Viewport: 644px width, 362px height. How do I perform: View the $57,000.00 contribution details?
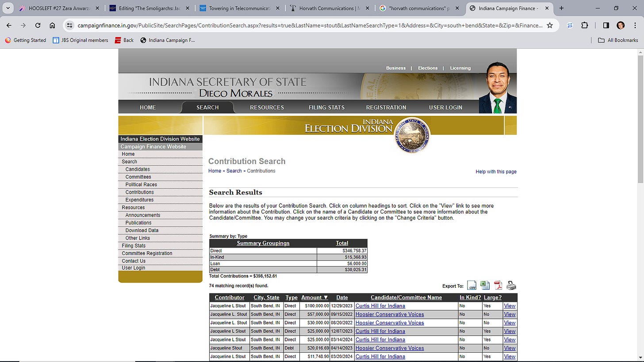(510, 314)
